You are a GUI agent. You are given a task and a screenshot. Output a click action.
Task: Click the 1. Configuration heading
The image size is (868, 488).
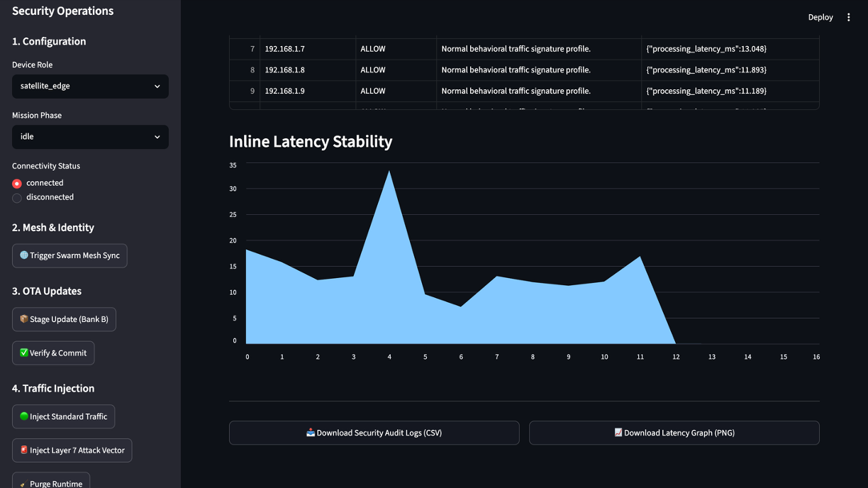pos(49,41)
